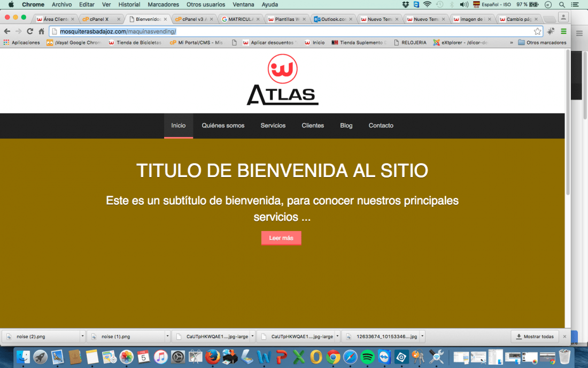Open Photos app in the dock

[126, 357]
